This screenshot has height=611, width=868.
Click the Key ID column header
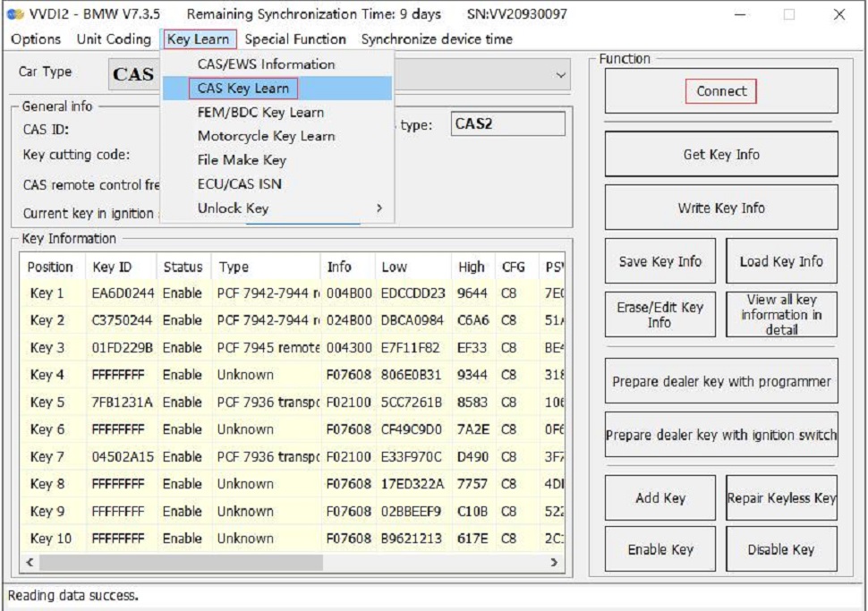112,267
